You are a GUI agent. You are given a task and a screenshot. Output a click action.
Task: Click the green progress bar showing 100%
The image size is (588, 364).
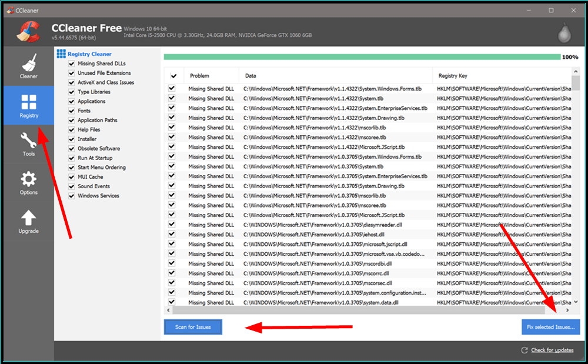click(362, 55)
